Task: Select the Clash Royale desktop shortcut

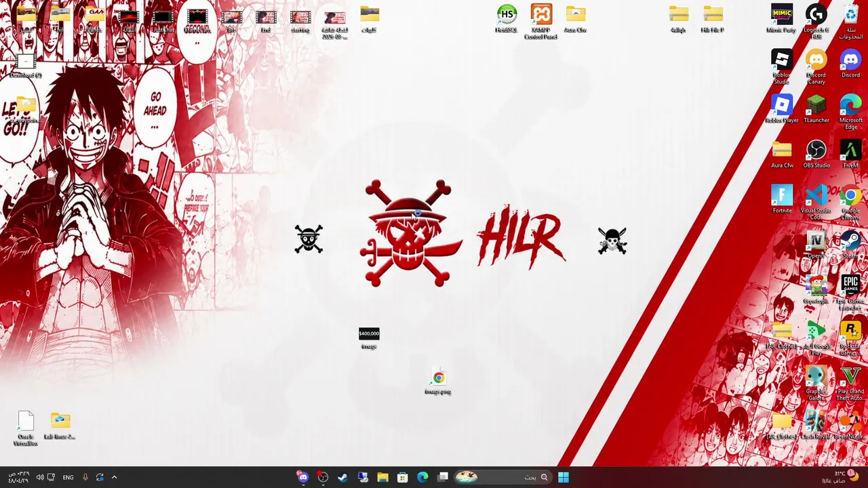Action: pyautogui.click(x=816, y=425)
